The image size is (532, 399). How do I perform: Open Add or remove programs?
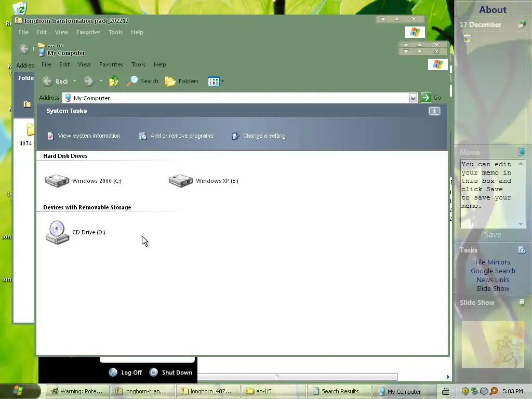(176, 136)
